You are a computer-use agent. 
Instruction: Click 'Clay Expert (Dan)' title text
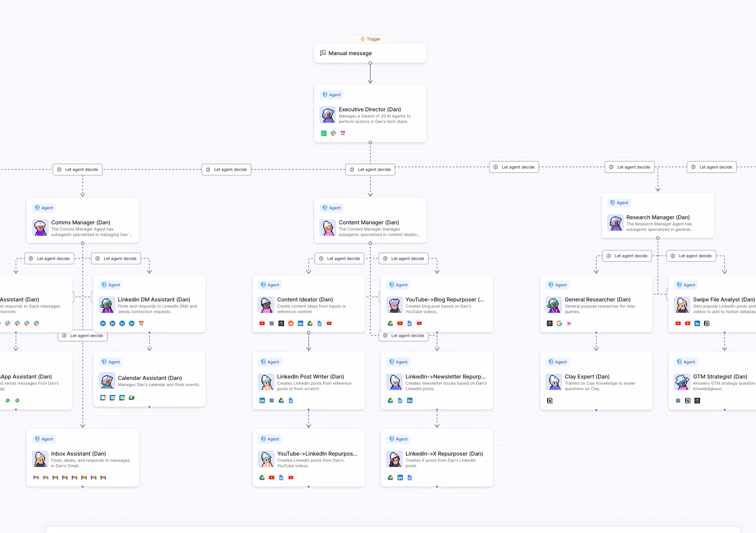point(587,376)
